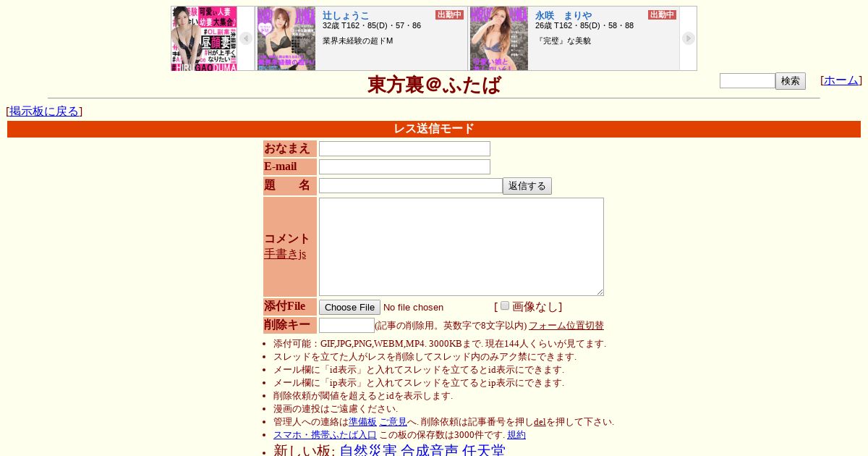Viewport: 868px width, 456px height.
Task: Focus the E-mail input field
Action: coord(404,166)
